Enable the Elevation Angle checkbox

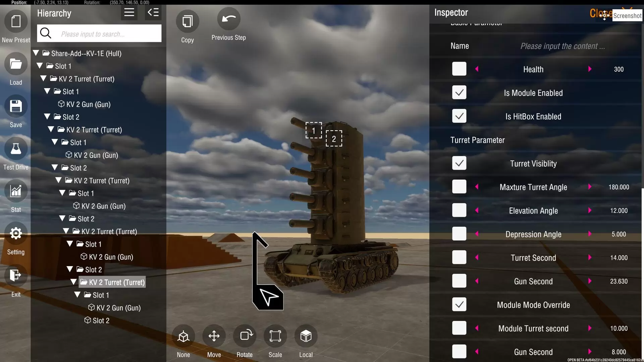point(459,210)
